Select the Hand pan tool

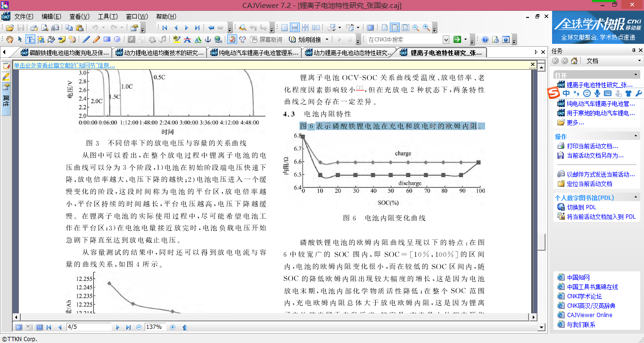click(x=10, y=40)
